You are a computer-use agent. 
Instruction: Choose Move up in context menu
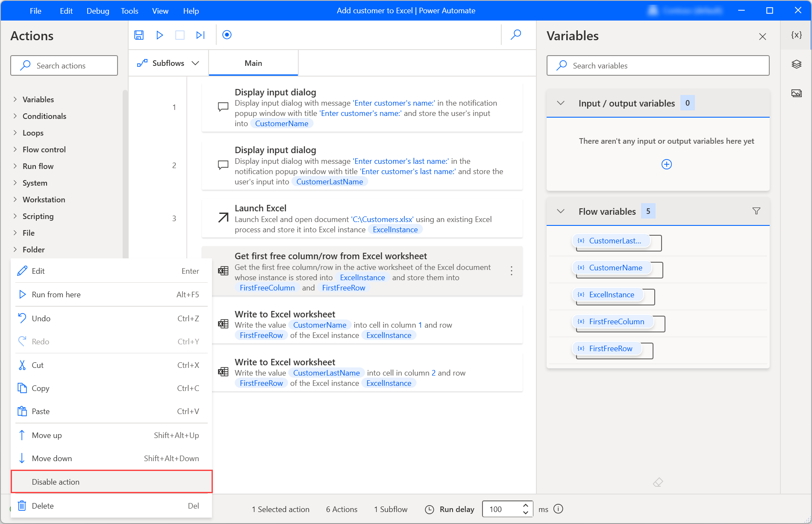(111, 435)
